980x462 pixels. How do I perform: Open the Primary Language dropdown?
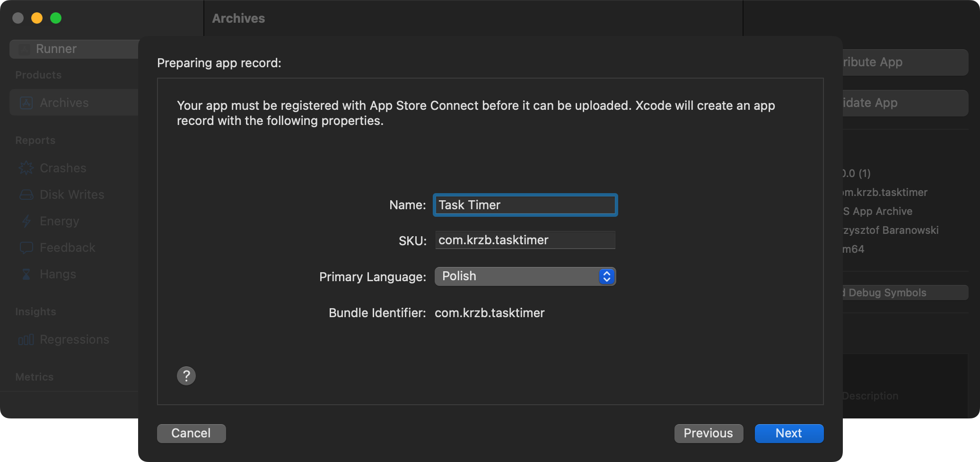point(525,276)
